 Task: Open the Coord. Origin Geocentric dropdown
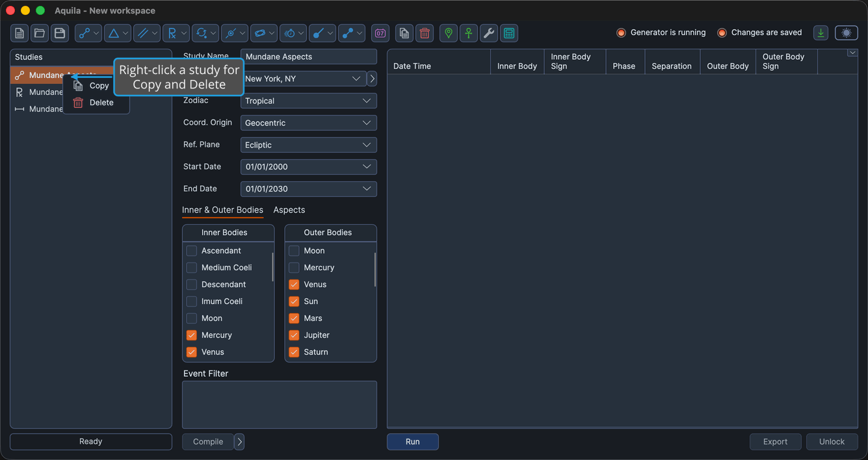click(x=309, y=123)
